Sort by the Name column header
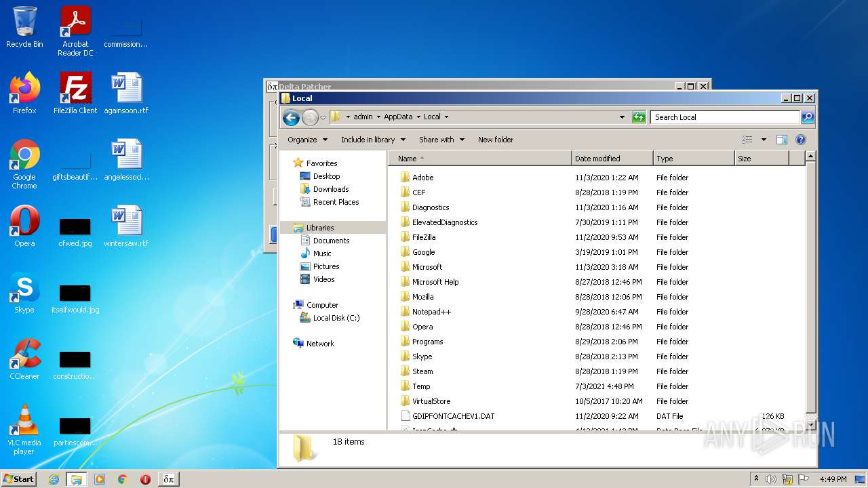Viewport: 868px width, 488px height. click(x=480, y=159)
